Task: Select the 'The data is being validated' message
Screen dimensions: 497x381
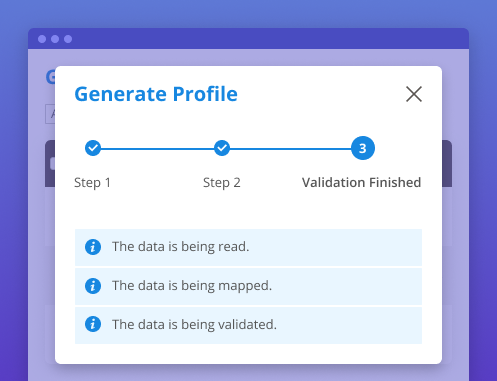Action: [248, 325]
